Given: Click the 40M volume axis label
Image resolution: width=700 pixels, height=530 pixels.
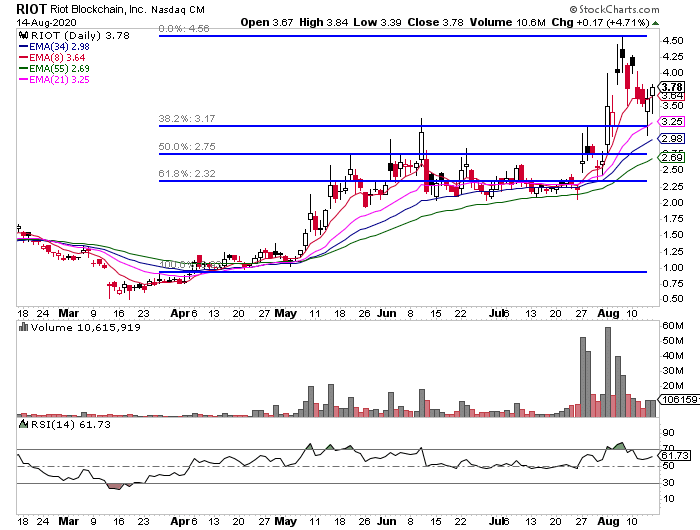Looking at the screenshot, I should (672, 356).
